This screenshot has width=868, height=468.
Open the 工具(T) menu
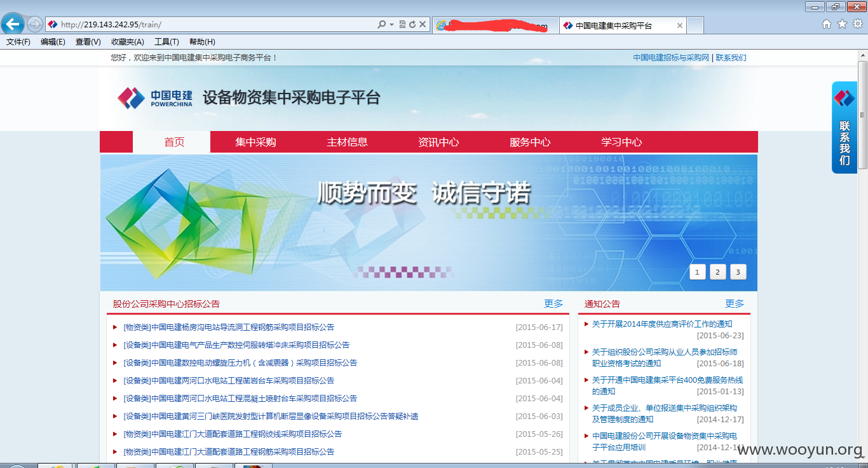click(166, 42)
